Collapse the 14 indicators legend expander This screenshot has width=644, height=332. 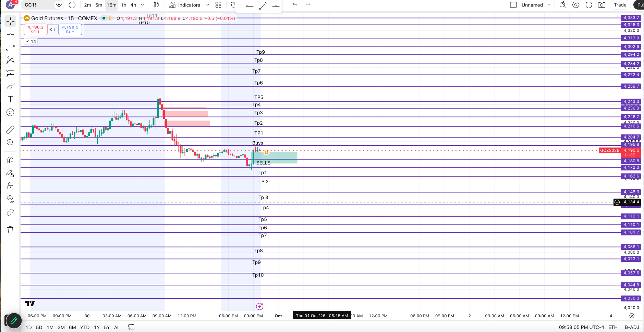[31, 41]
